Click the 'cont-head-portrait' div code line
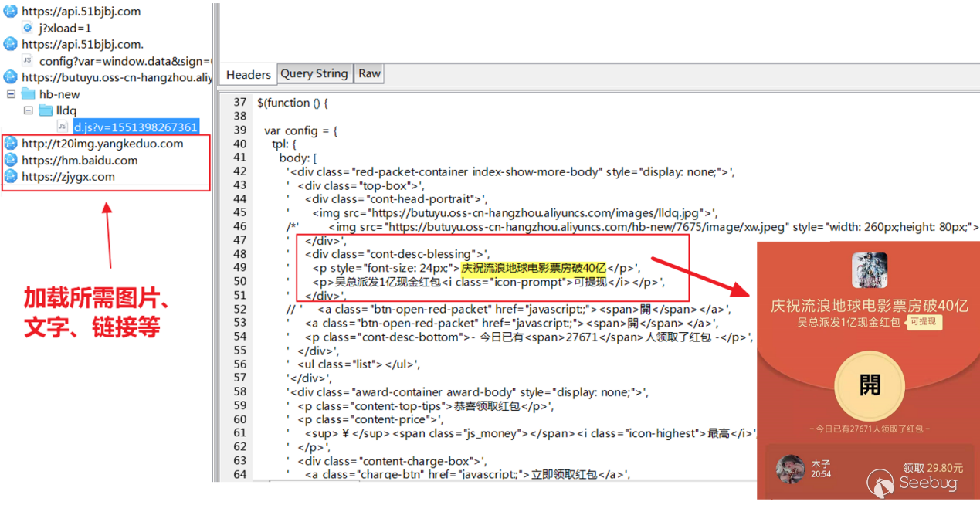This screenshot has width=980, height=505. click(387, 199)
